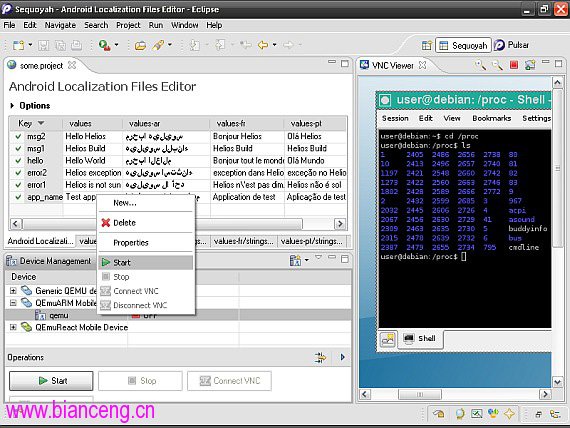Toggle the hello row checkmark
This screenshot has height=428, width=570.
pos(18,160)
